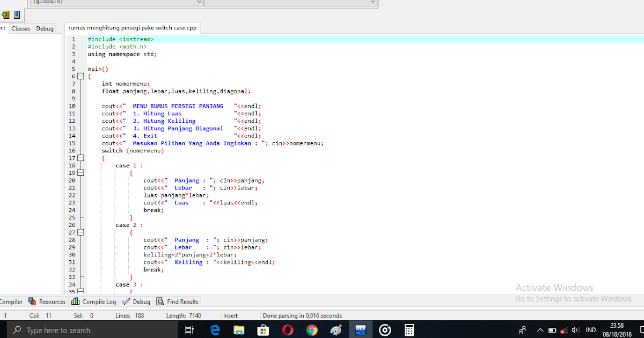Launch Google Chrome from the taskbar
This screenshot has width=644, height=338.
312,329
